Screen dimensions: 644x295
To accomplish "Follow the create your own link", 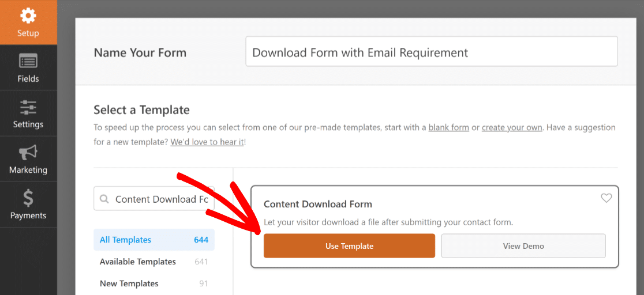I will point(512,127).
